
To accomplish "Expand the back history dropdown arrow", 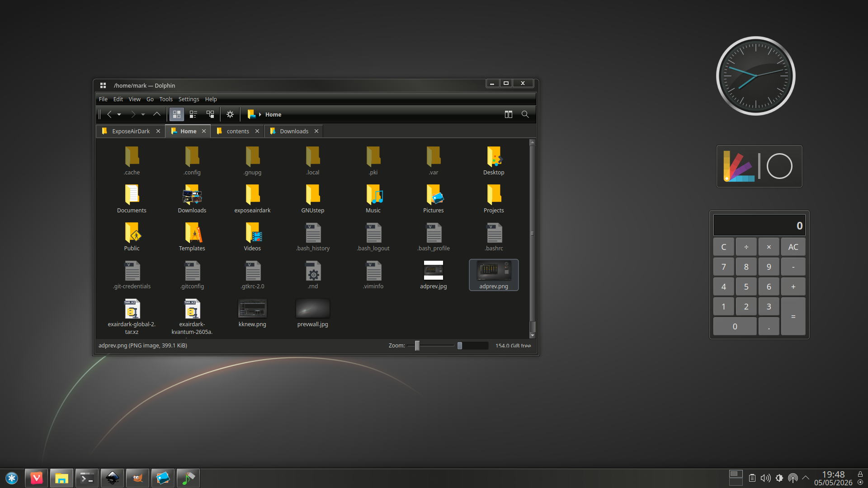I will (x=119, y=115).
